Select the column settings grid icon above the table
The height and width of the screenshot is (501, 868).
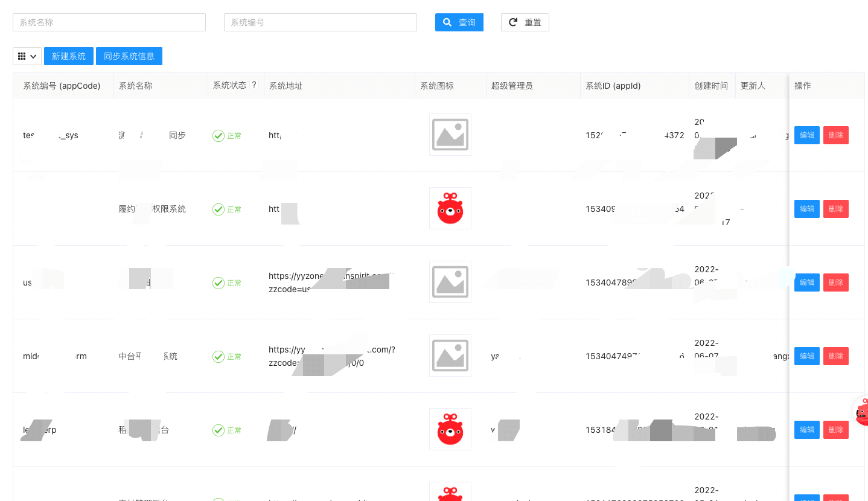(22, 56)
